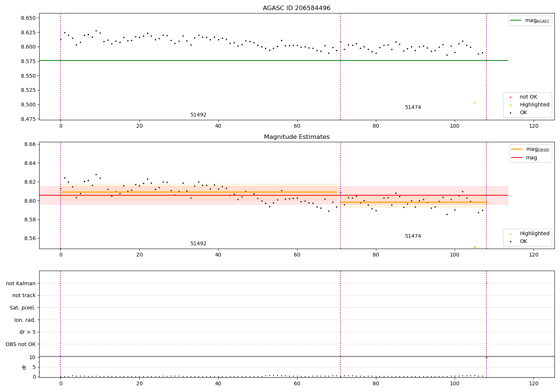
Task: Click the title 'AGASC ID 206584496'
Action: click(x=296, y=8)
